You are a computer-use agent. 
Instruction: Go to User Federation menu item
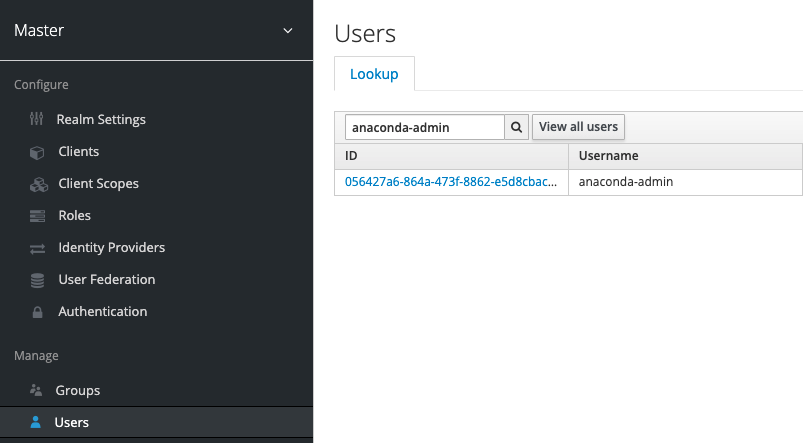pyautogui.click(x=107, y=279)
